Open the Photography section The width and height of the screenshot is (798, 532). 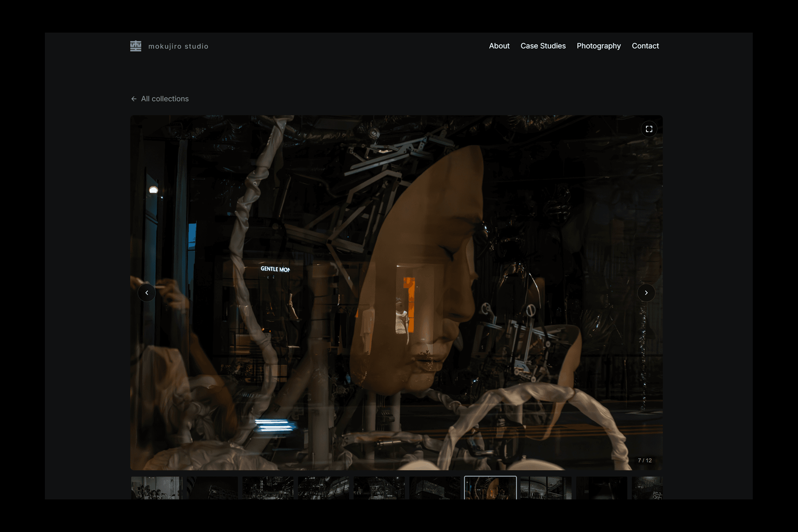[x=598, y=46]
